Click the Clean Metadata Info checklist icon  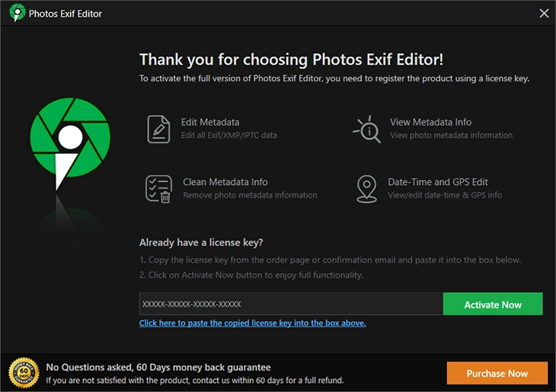pyautogui.click(x=158, y=189)
